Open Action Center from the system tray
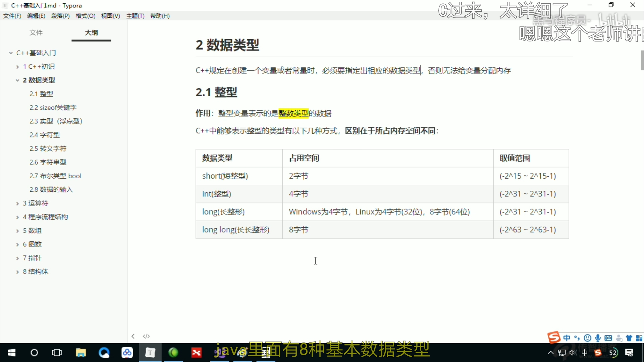This screenshot has width=644, height=362. coord(630,353)
